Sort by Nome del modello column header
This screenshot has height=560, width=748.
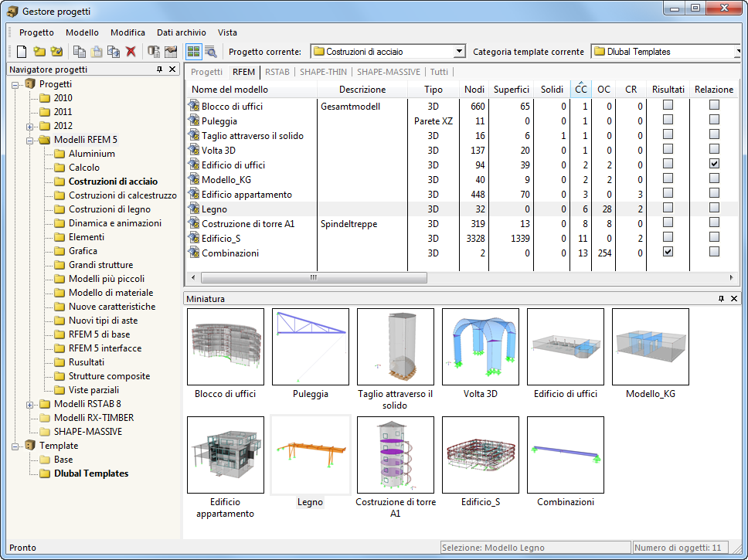click(x=251, y=89)
